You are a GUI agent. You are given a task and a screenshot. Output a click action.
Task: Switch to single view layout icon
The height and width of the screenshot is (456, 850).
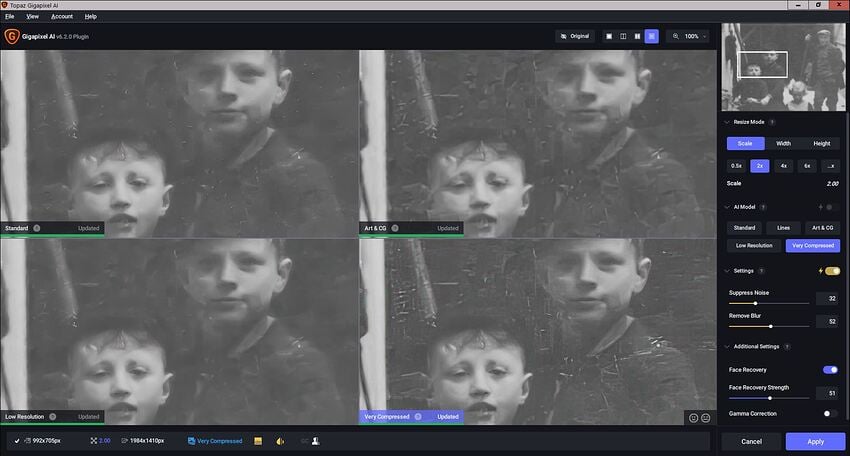tap(607, 36)
